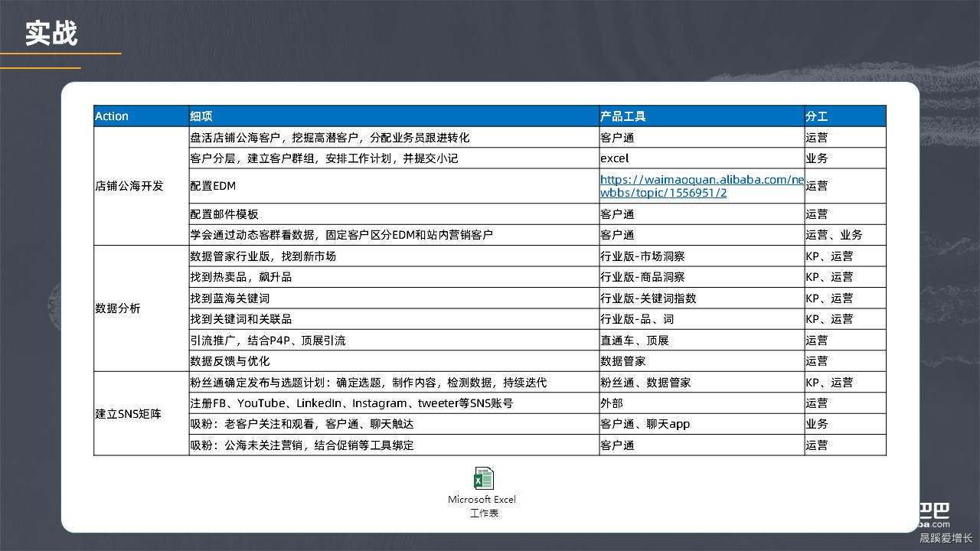The width and height of the screenshot is (980, 551).
Task: Click the cell 吸粉：公海未关注营销
Action: pyautogui.click(x=394, y=445)
